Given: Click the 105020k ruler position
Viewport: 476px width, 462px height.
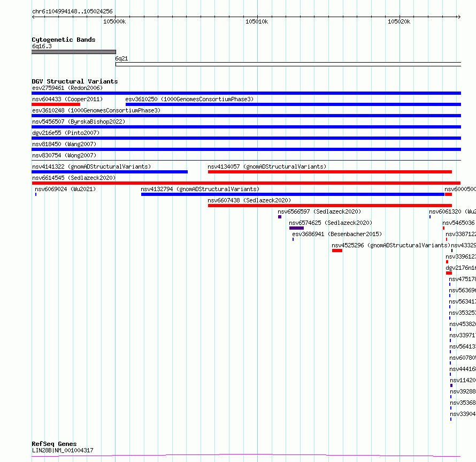Looking at the screenshot, I should click(399, 21).
